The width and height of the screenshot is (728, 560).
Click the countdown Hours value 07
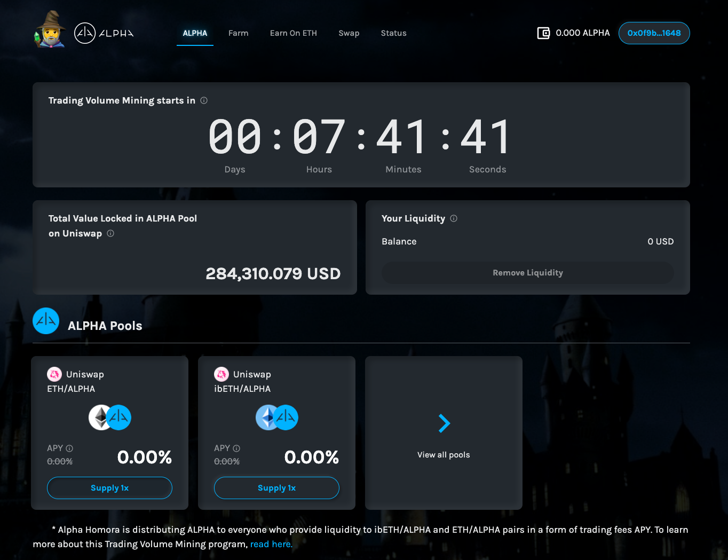(319, 137)
